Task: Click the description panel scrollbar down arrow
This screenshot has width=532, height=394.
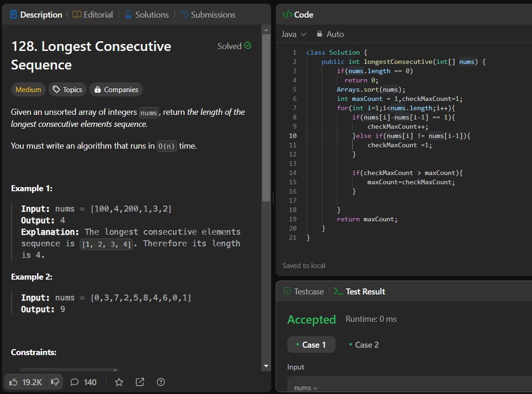Action: pos(266,366)
